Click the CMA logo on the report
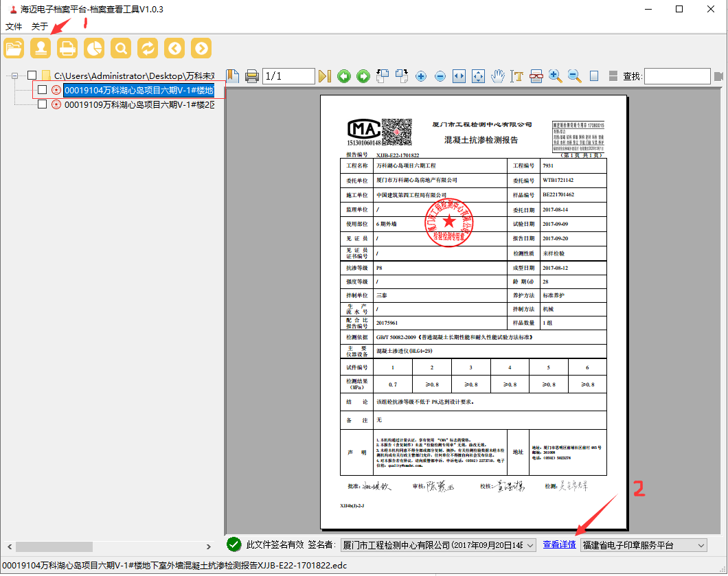 pos(364,128)
